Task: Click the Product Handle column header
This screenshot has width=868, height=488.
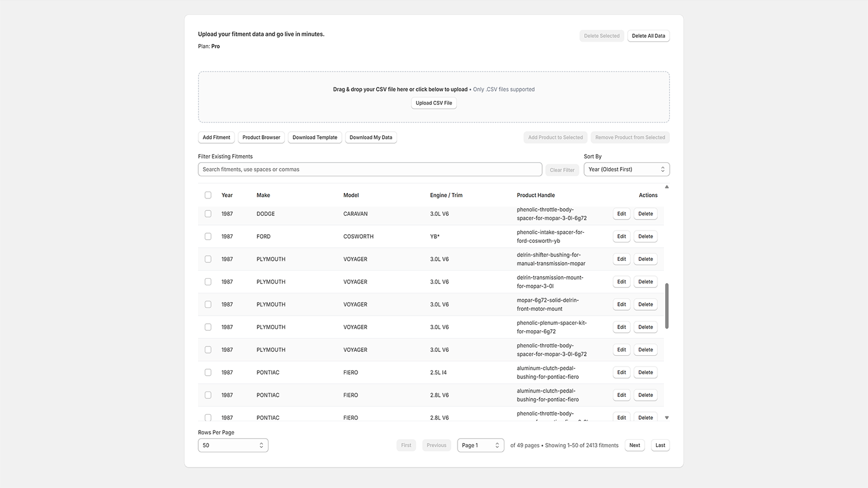Action: (x=536, y=195)
